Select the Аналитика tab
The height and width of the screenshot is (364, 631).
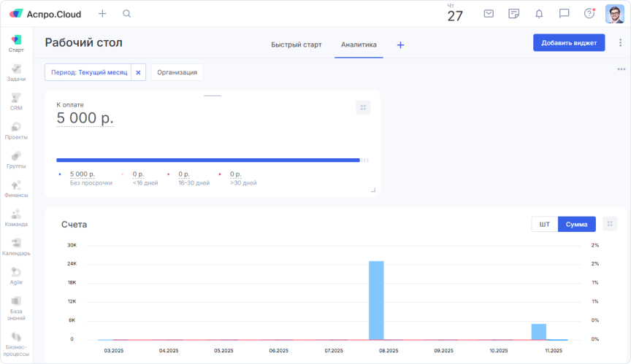tap(359, 44)
